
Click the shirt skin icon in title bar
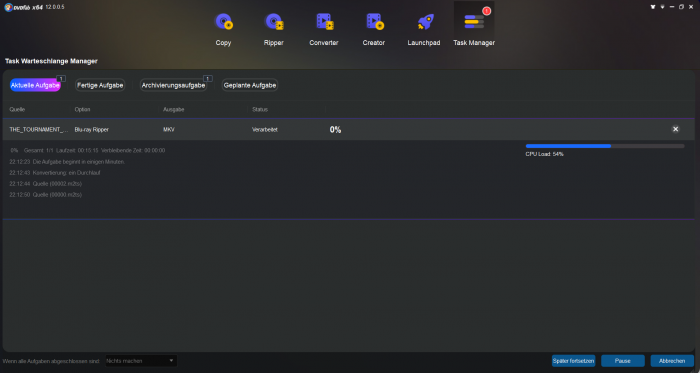[653, 7]
